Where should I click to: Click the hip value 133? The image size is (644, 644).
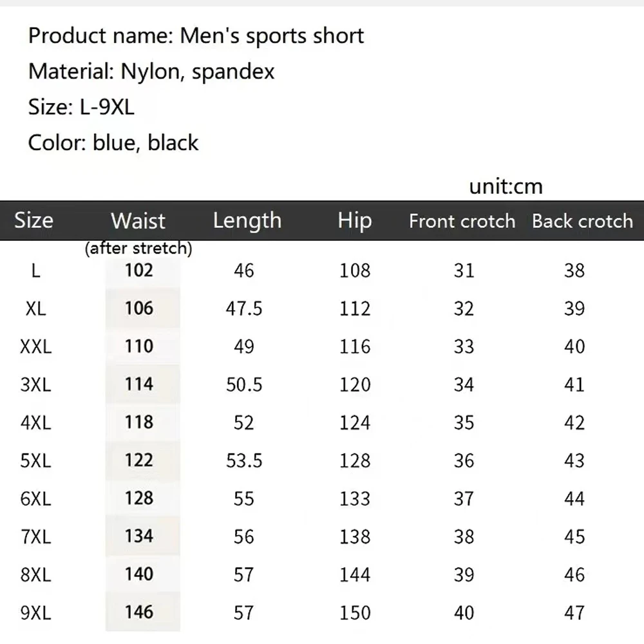click(355, 498)
